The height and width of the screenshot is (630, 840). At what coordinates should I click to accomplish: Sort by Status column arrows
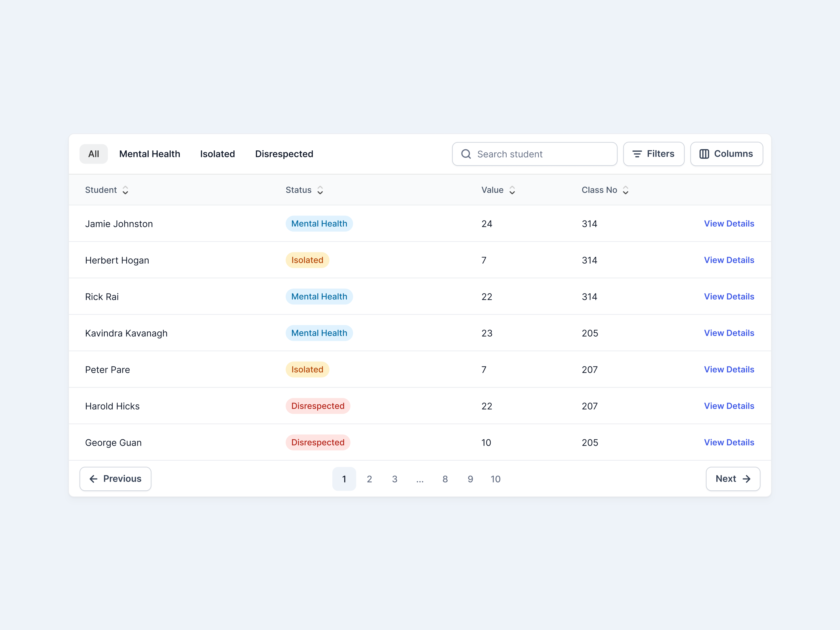coord(320,190)
